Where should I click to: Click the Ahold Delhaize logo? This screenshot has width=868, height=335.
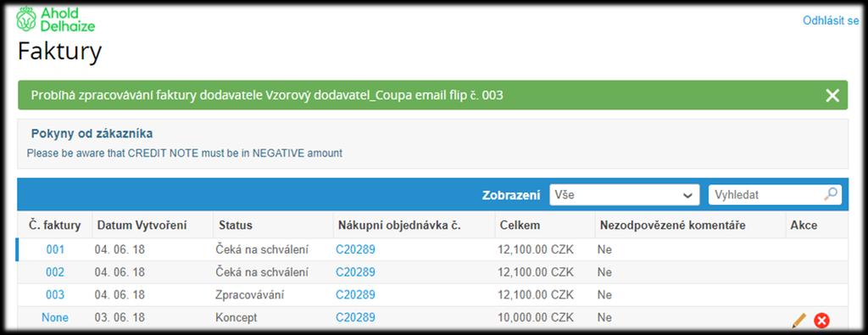pos(55,20)
